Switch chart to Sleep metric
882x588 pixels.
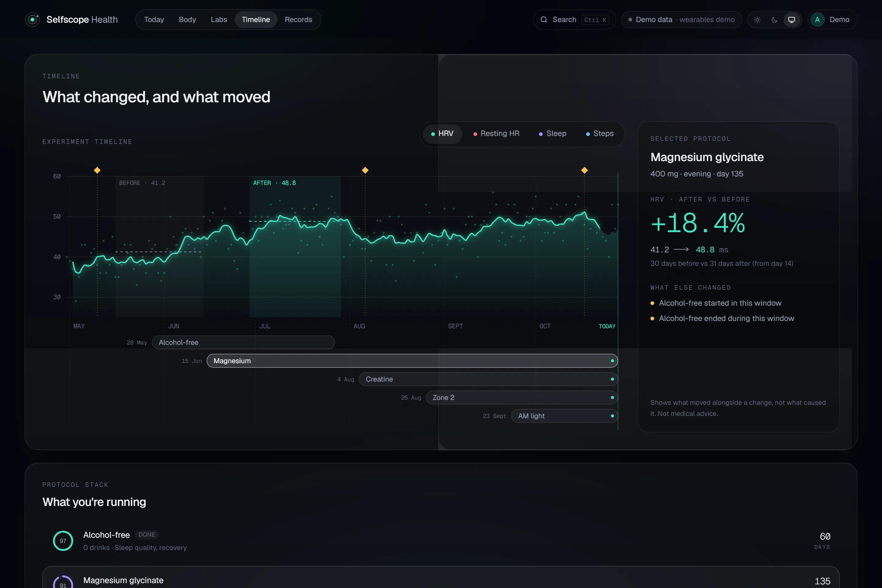pos(552,134)
